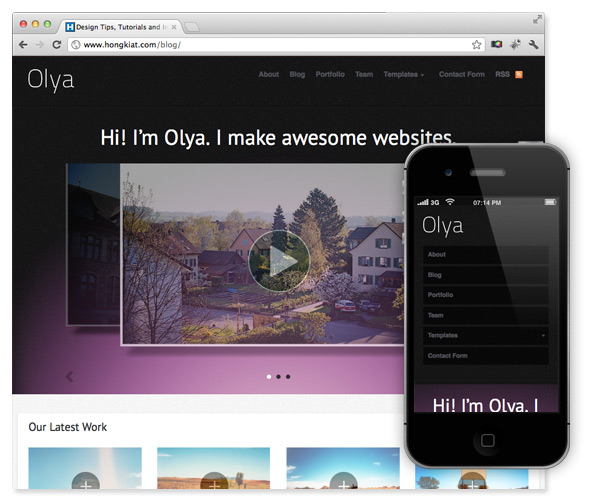Open the first Latest Work thumbnail
Image resolution: width=600 pixels, height=500 pixels.
[x=85, y=468]
